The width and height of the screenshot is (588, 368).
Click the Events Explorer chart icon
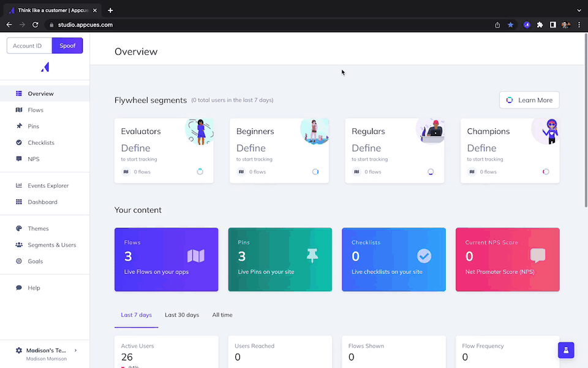[x=19, y=185]
